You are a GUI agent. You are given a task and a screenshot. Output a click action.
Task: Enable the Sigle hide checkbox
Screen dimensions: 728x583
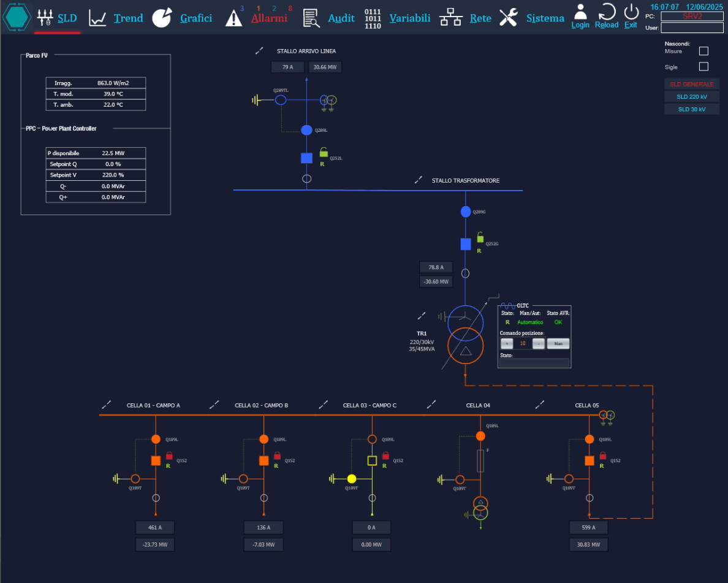point(703,67)
